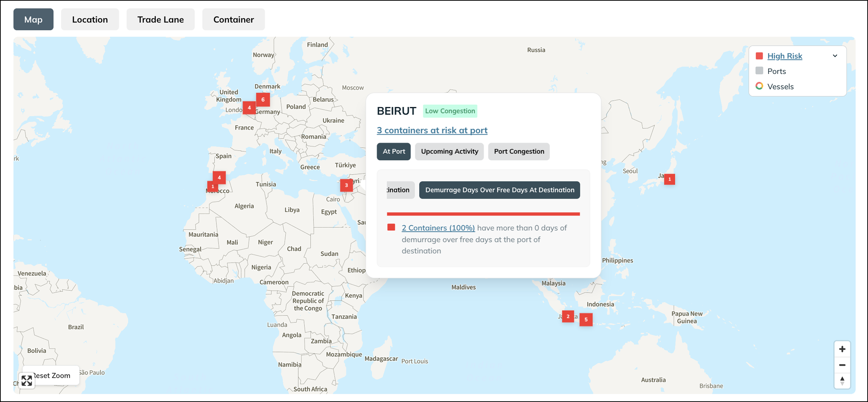Screen dimensions: 868x402
Task: Click the zoom in (+) map control
Action: (x=843, y=348)
